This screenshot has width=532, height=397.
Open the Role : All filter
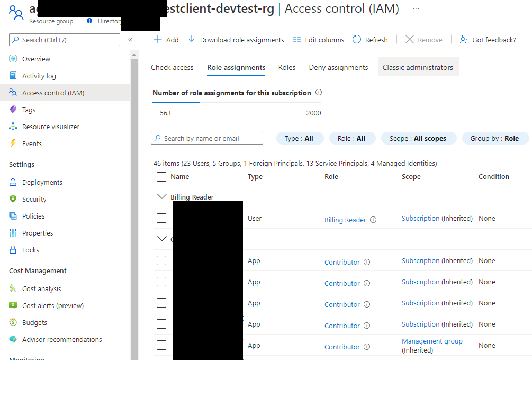coord(352,139)
